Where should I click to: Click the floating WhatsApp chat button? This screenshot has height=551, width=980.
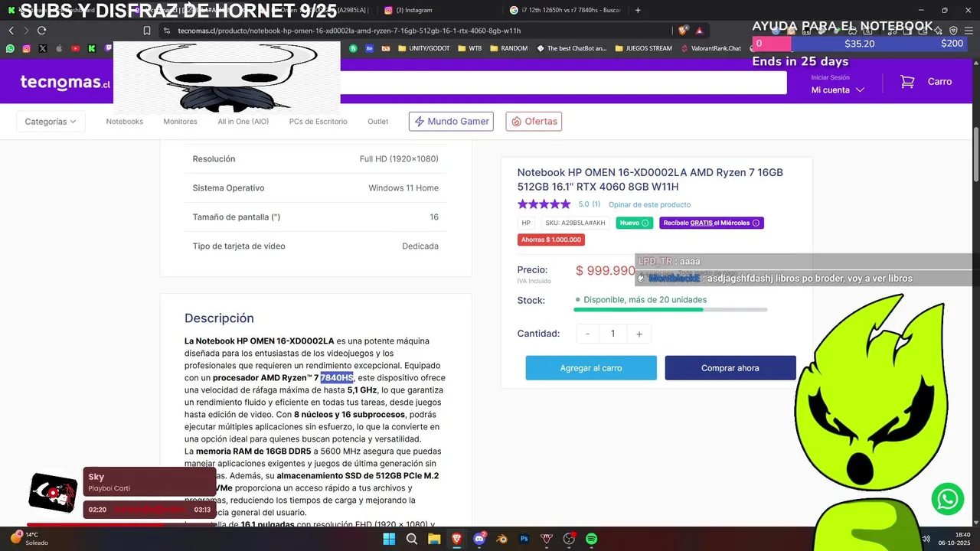point(948,499)
